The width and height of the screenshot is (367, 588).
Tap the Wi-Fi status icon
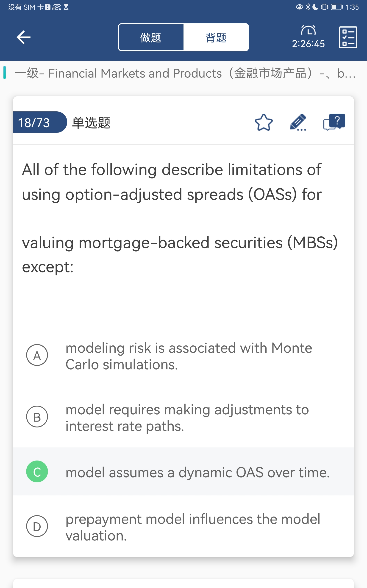56,7
